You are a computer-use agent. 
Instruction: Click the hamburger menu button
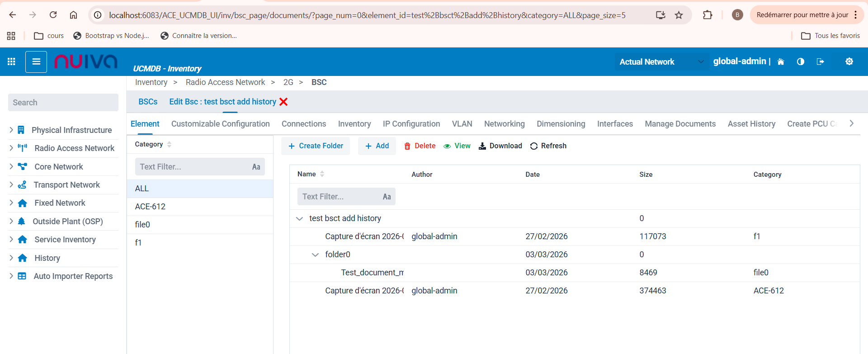coord(36,61)
